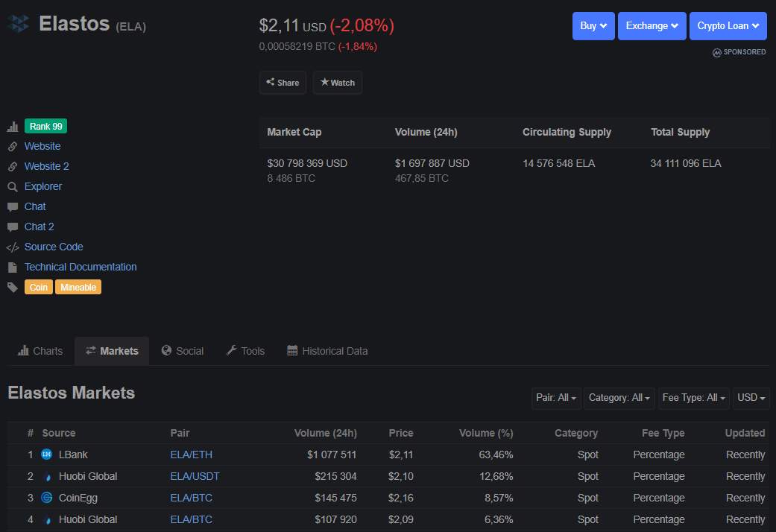Click the LBank exchange icon

click(x=46, y=455)
